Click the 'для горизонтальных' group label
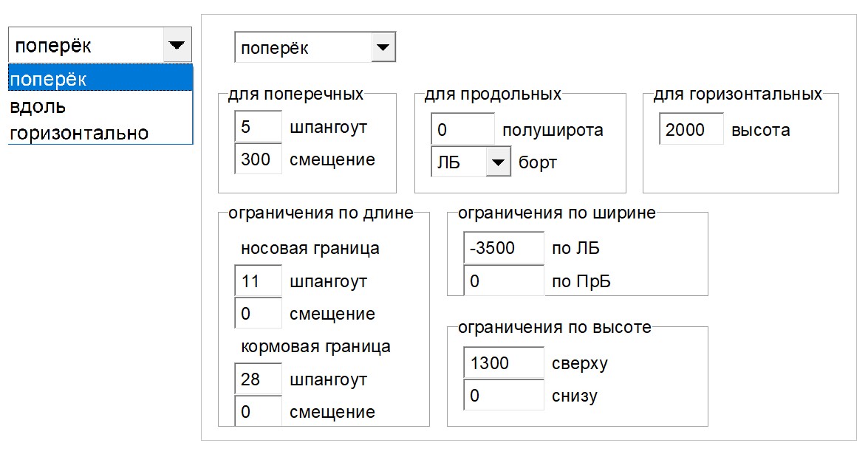This screenshot has width=868, height=454. (x=737, y=94)
